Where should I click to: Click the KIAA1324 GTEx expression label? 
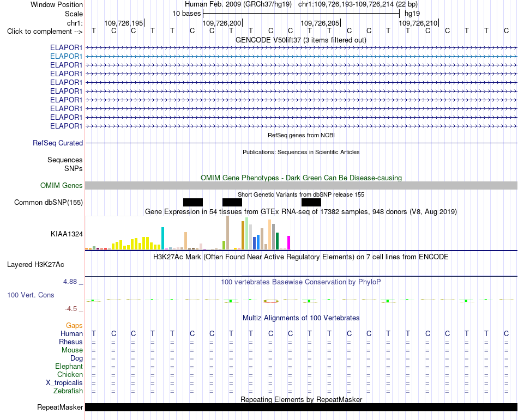pyautogui.click(x=67, y=234)
